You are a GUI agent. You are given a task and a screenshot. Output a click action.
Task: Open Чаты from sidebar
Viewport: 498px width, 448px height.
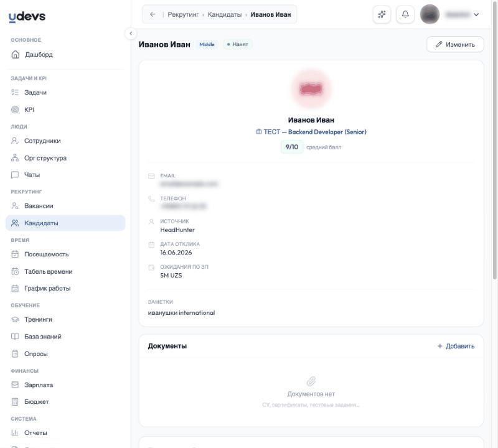point(65,175)
